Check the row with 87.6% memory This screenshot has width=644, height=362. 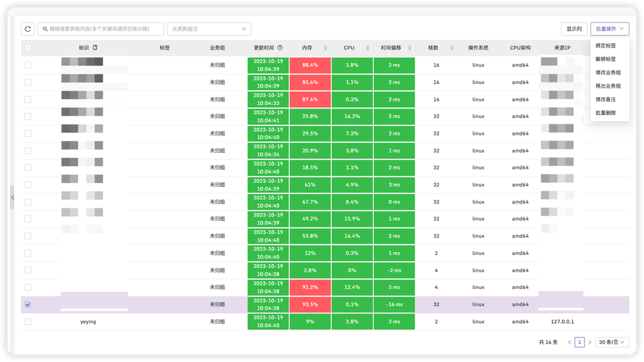28,99
